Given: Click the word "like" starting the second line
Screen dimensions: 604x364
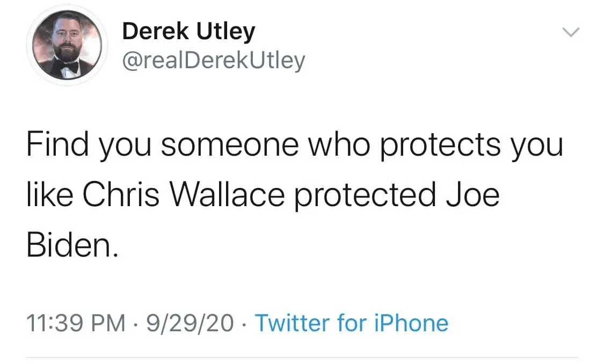Looking at the screenshot, I should [x=50, y=195].
